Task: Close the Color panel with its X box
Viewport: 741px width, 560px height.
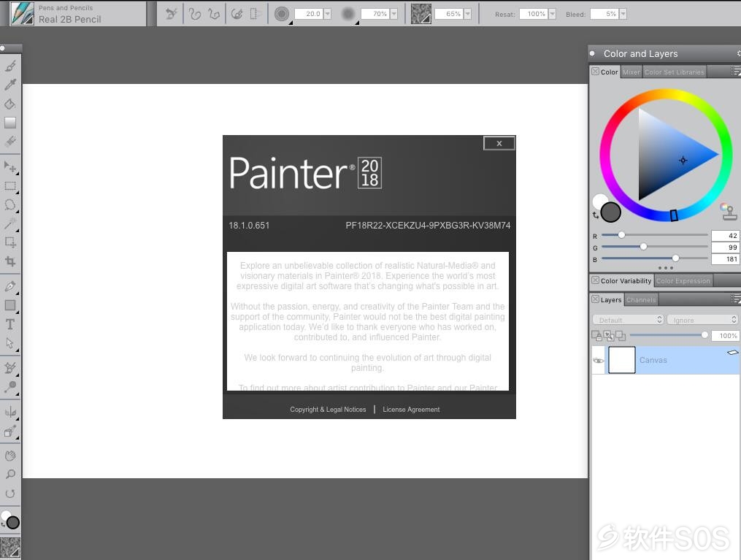Action: (x=596, y=72)
